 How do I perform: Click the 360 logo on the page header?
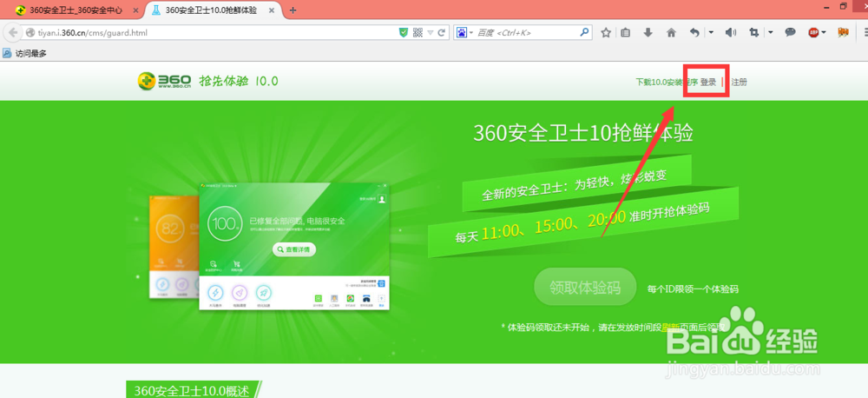(x=164, y=82)
